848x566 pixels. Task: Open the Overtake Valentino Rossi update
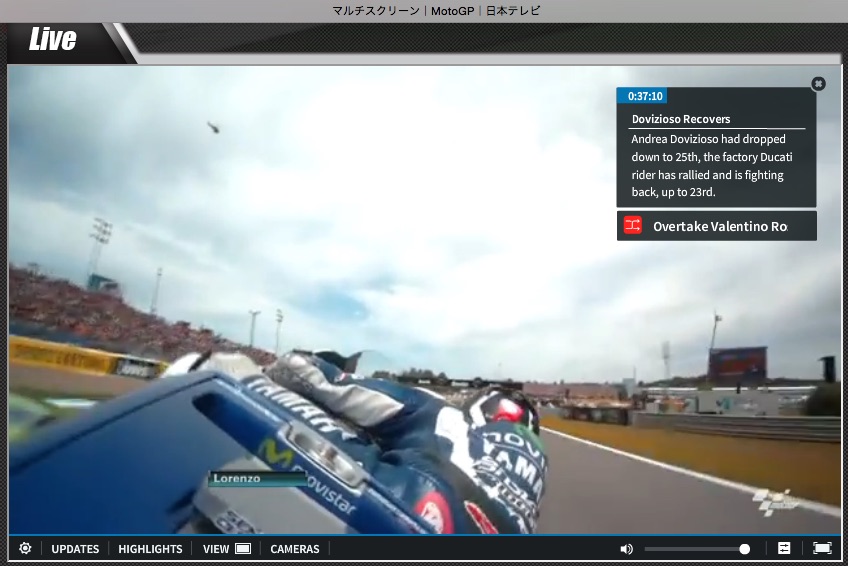coord(717,226)
